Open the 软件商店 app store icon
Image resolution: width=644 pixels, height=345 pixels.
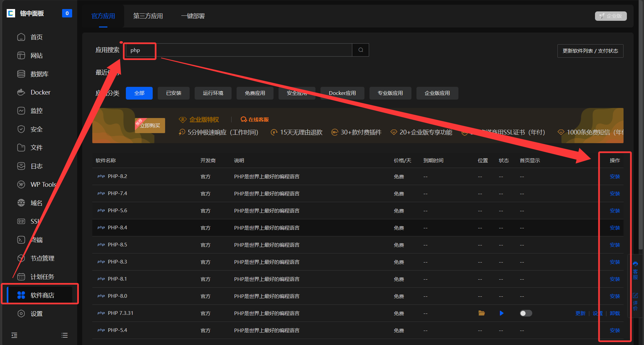(21, 295)
